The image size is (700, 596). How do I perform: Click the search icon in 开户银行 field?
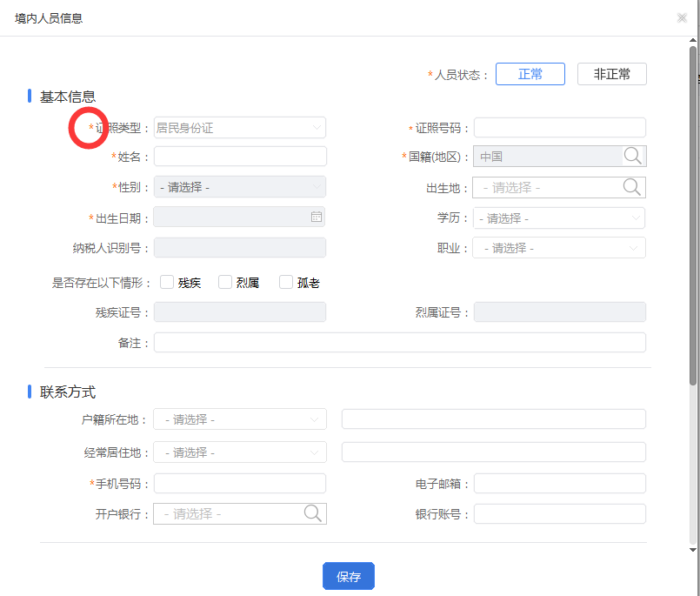click(x=313, y=513)
